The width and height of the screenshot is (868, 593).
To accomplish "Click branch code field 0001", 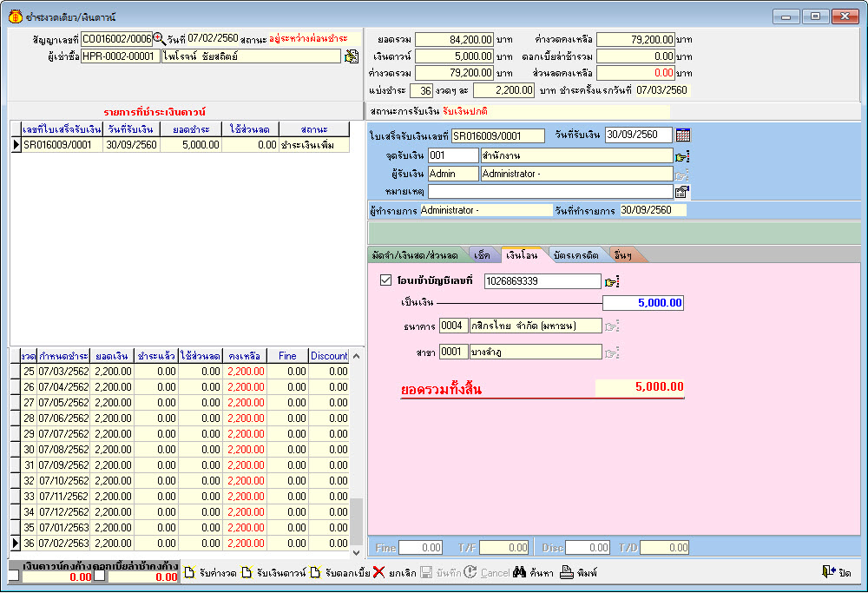I will coord(453,352).
